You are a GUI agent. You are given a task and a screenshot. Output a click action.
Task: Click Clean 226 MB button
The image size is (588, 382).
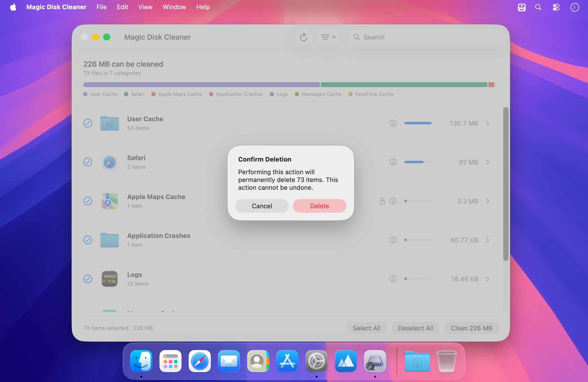click(471, 328)
